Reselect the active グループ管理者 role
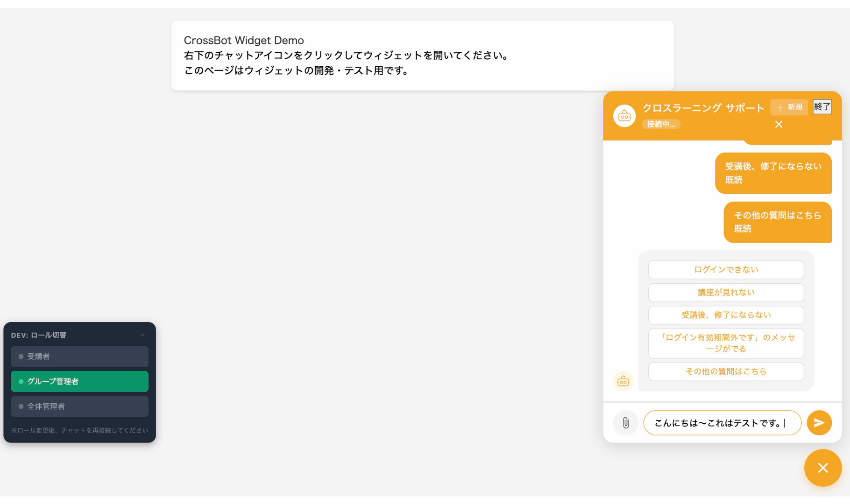 [79, 381]
